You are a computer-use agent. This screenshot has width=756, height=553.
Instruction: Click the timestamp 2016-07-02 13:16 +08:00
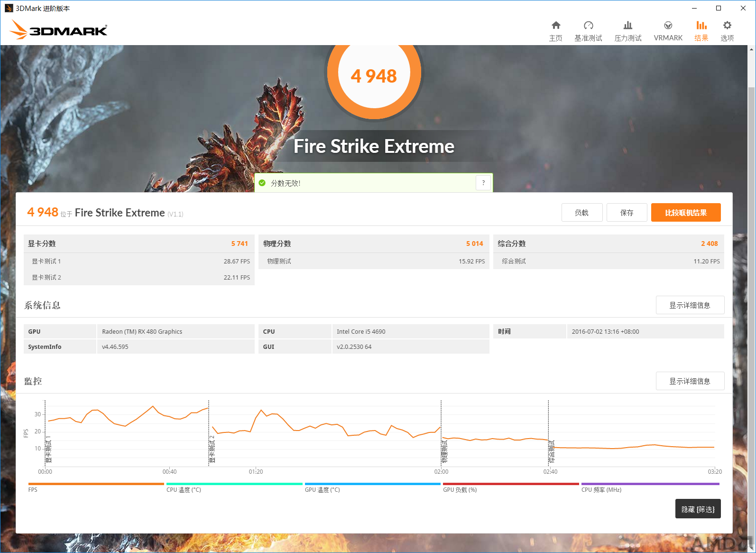tap(605, 331)
